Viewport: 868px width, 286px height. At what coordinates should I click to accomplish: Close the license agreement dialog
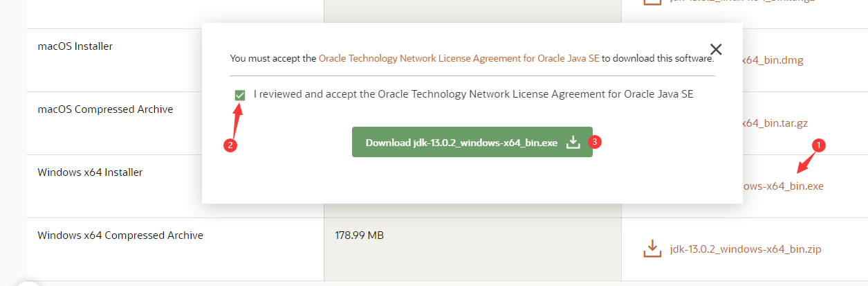(x=716, y=49)
